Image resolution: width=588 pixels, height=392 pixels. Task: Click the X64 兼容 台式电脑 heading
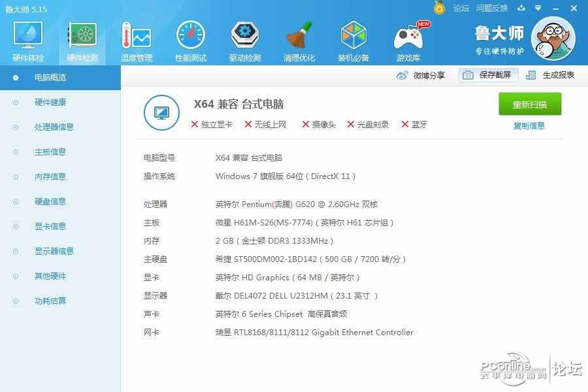point(238,104)
